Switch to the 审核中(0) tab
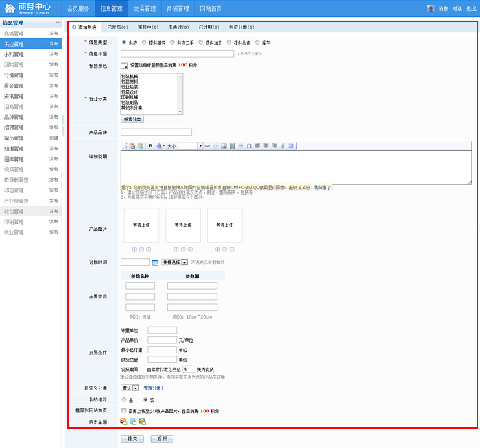The height and width of the screenshot is (448, 480). [x=149, y=27]
